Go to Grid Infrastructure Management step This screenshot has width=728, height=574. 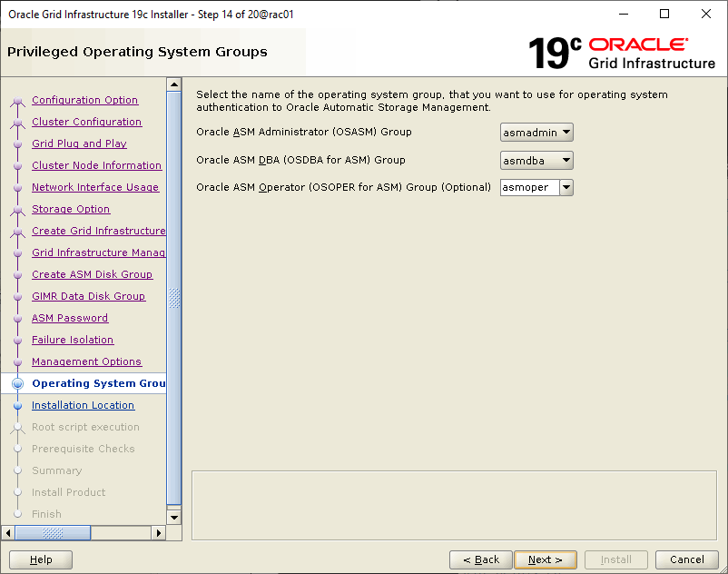98,252
